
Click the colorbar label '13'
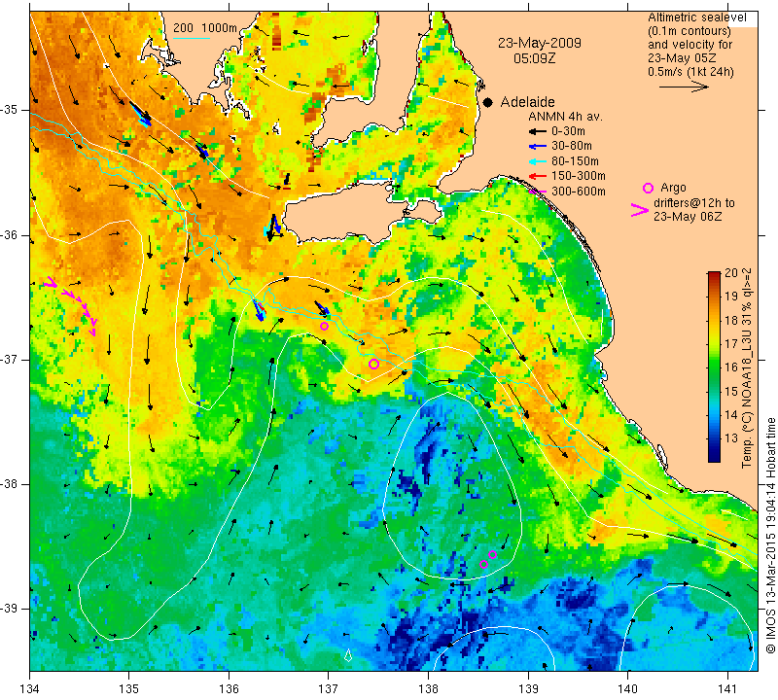coord(731,438)
